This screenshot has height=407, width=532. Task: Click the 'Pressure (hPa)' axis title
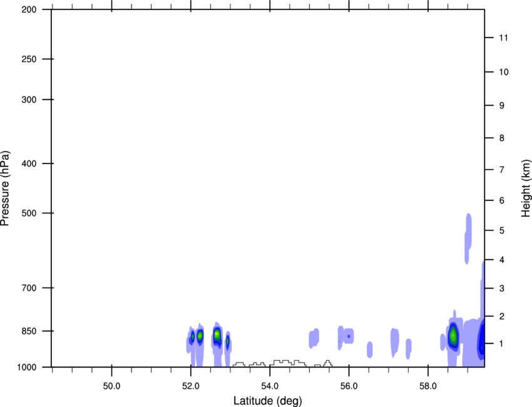point(5,188)
